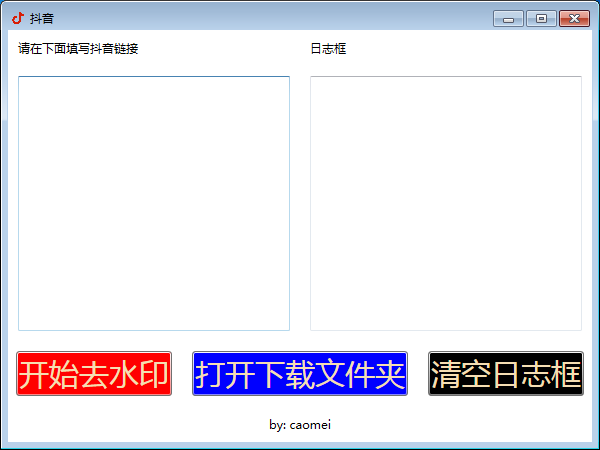Click the red 开始去水印 button
Image resolution: width=600 pixels, height=450 pixels.
tap(94, 373)
